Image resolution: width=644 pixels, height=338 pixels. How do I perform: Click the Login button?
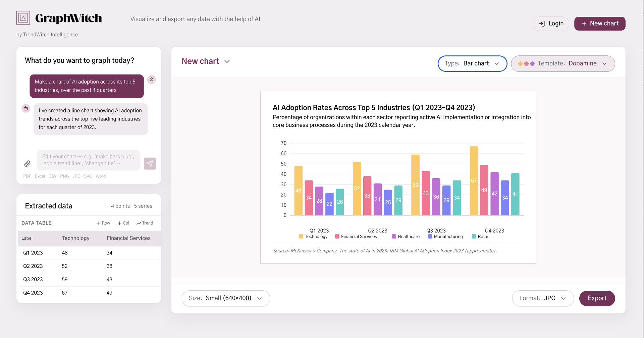point(551,23)
